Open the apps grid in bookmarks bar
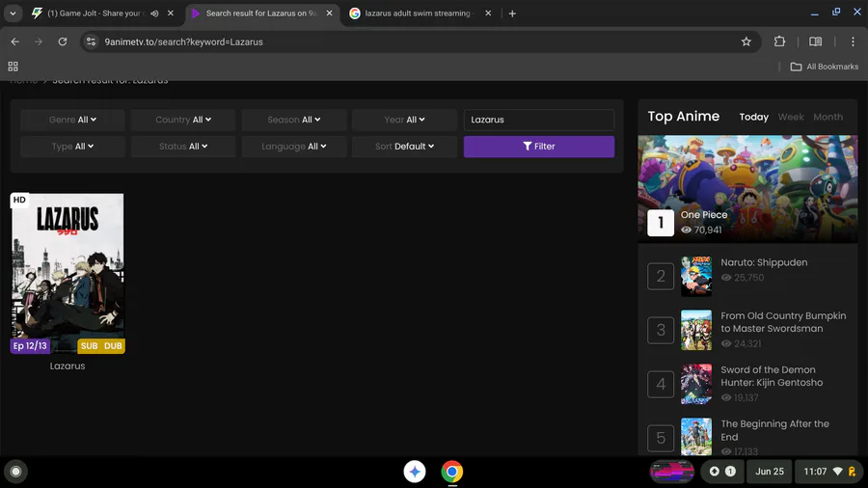Viewport: 868px width, 488px height. [x=14, y=67]
